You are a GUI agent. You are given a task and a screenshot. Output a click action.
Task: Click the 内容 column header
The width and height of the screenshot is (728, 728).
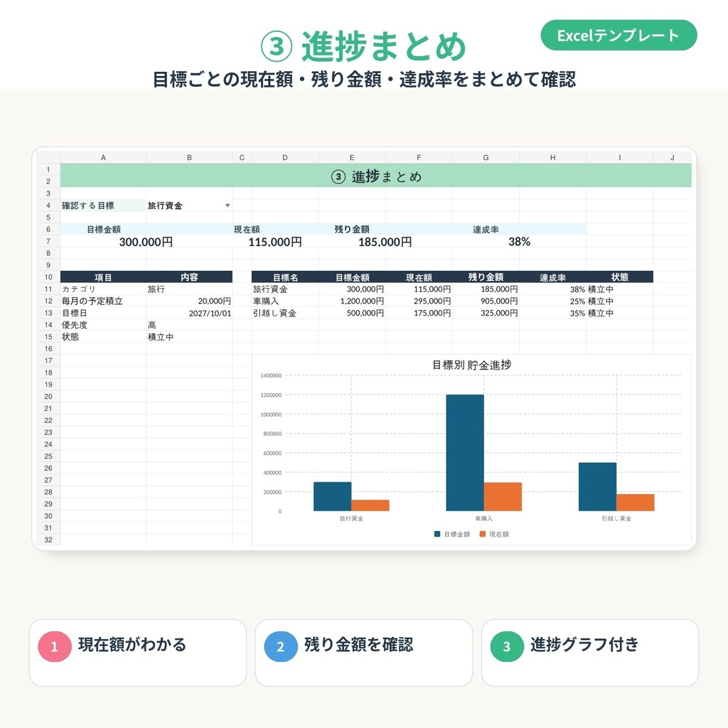[x=189, y=277]
